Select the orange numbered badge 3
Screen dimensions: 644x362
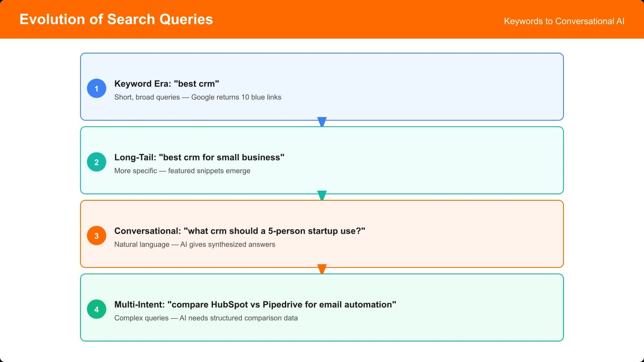(96, 235)
